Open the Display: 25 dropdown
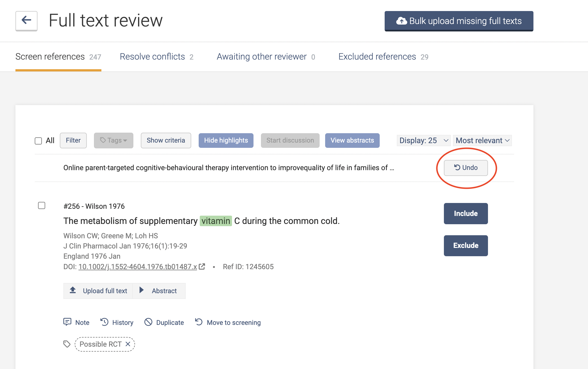This screenshot has width=588, height=369. [x=423, y=141]
